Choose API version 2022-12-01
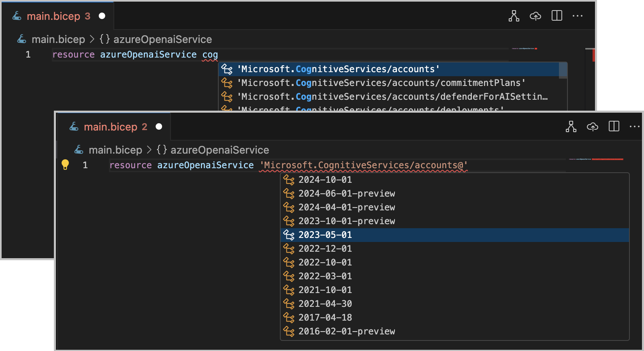The width and height of the screenshot is (644, 351). [455, 249]
